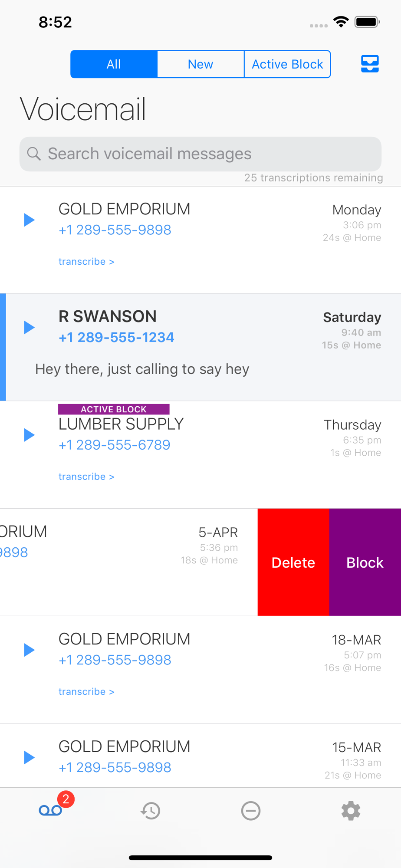Open the call history clock icon

151,811
